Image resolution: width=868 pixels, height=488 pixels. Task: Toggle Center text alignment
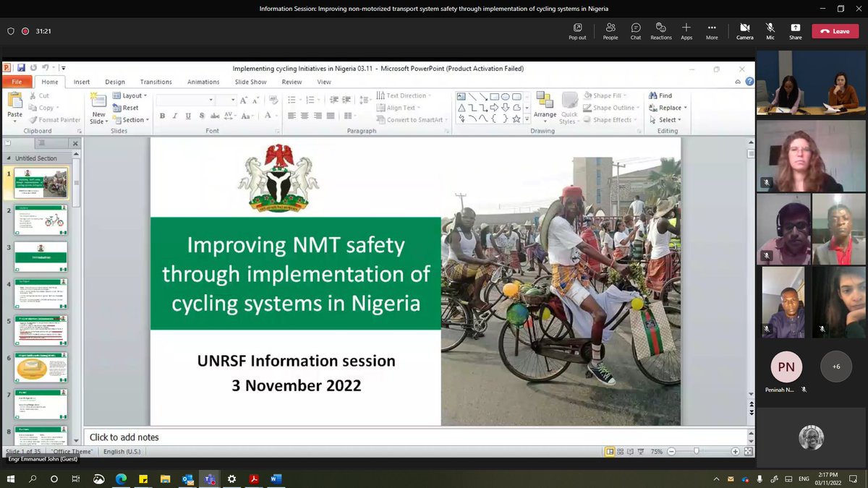point(305,116)
